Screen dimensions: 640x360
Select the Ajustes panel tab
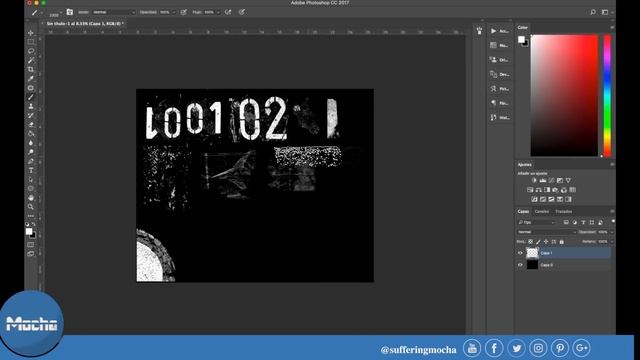pyautogui.click(x=524, y=164)
